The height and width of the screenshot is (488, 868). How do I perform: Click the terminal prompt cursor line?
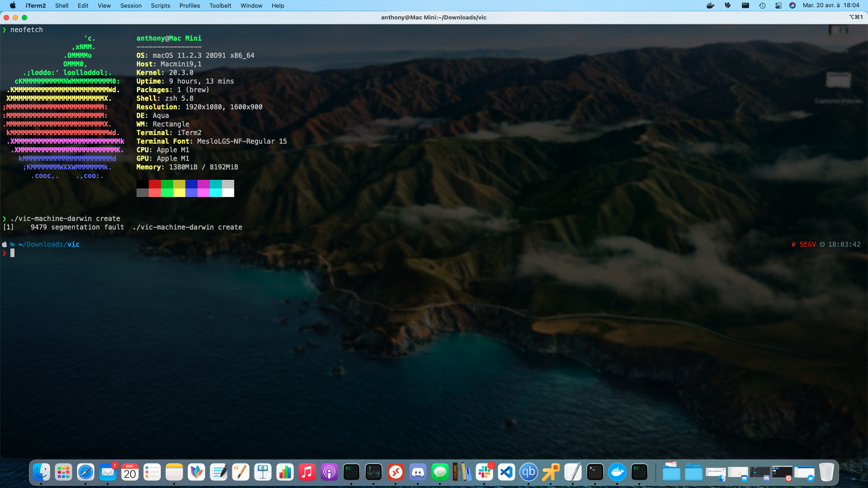click(13, 253)
